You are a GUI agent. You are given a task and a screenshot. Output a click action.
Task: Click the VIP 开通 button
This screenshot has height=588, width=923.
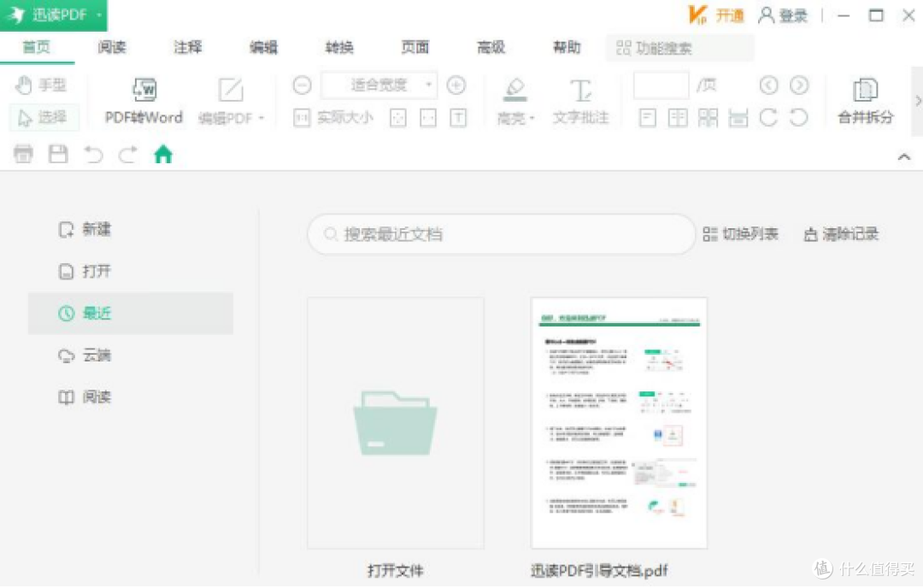tap(716, 15)
